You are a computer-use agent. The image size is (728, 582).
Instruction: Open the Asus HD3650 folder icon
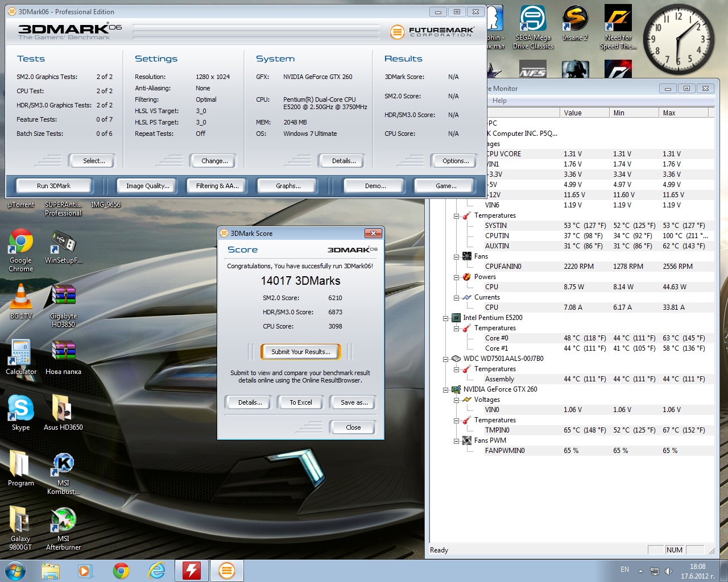[64, 413]
